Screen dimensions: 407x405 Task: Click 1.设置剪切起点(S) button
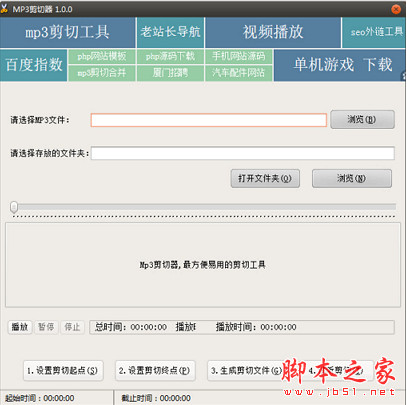point(63,371)
